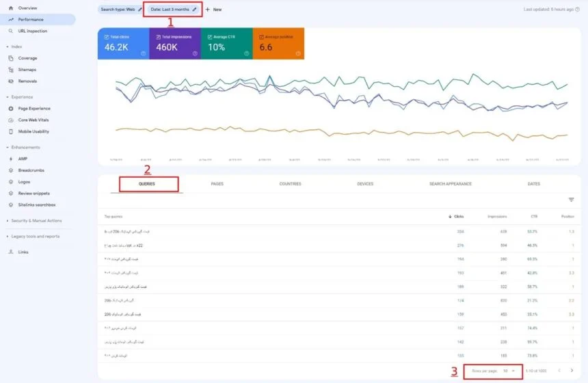Collapse the Index section in sidebar
588x383 pixels.
8,47
